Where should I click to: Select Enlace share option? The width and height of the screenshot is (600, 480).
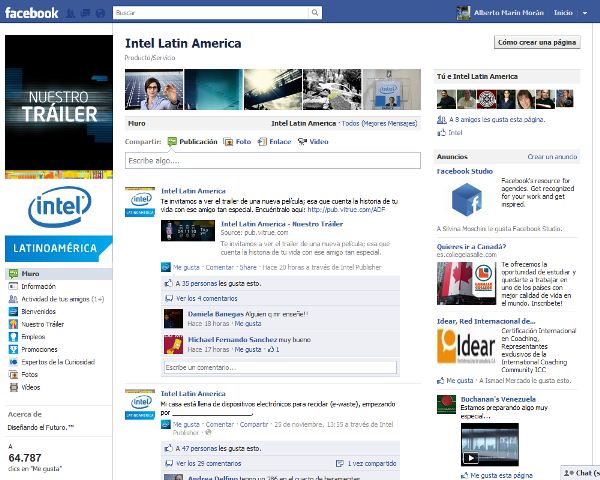point(274,142)
